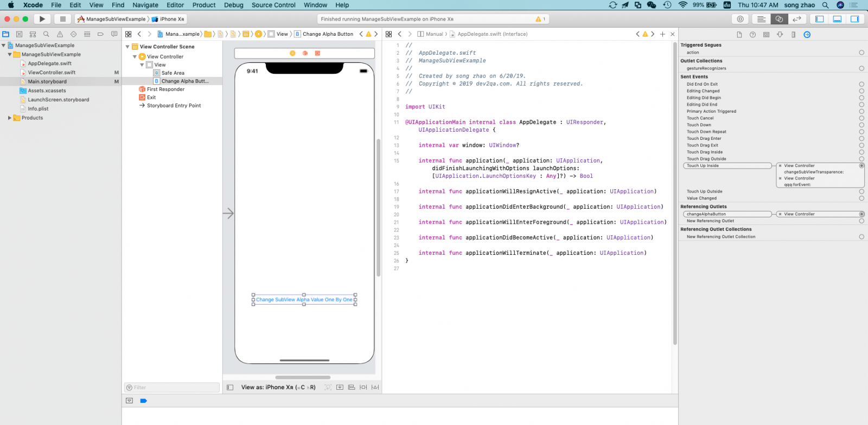Show the File inspector
Image resolution: width=868 pixels, height=425 pixels.
[x=739, y=35]
